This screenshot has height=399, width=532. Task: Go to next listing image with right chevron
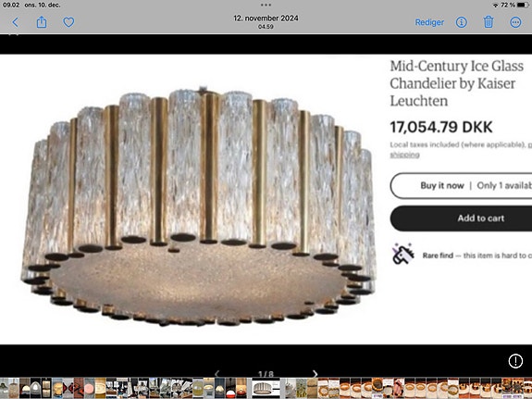pos(315,374)
